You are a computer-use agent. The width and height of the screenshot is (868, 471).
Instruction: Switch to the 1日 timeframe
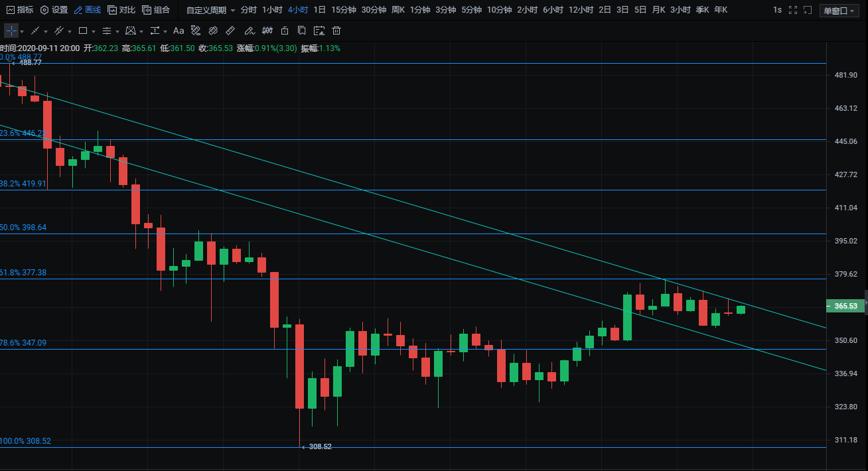click(x=319, y=10)
